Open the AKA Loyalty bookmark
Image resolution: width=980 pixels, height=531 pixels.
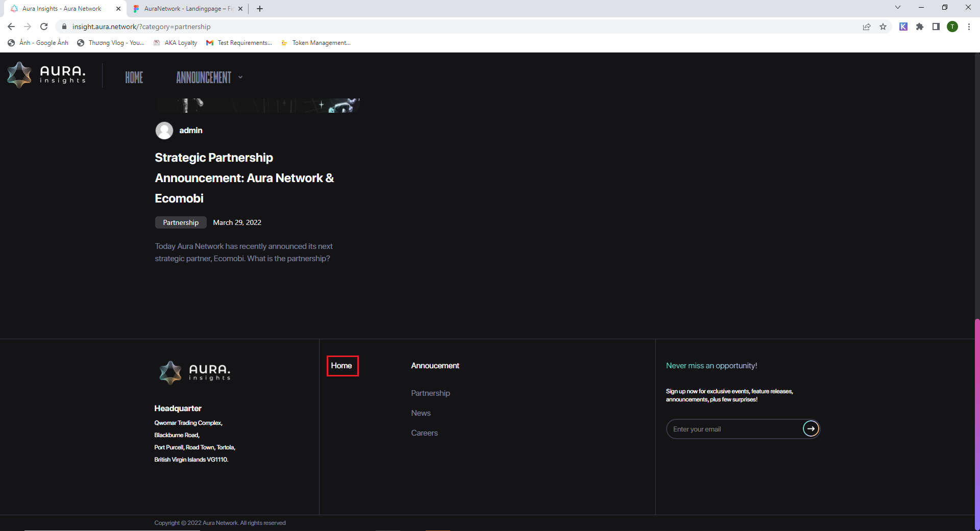[x=175, y=43]
